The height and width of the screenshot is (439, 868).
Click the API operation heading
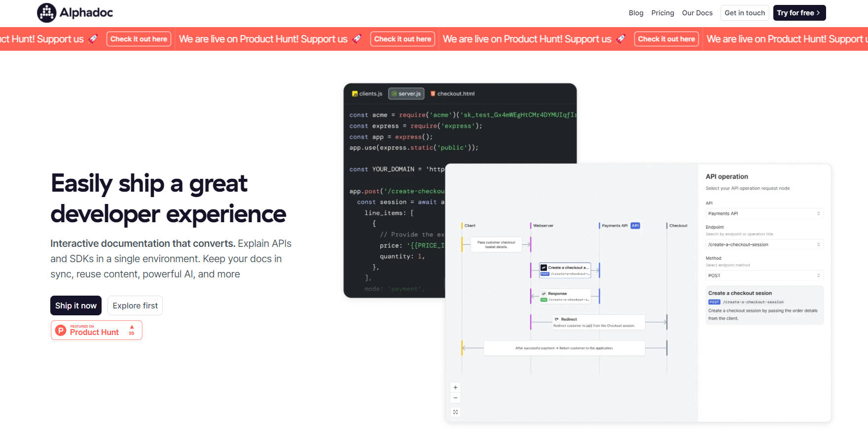[726, 176]
